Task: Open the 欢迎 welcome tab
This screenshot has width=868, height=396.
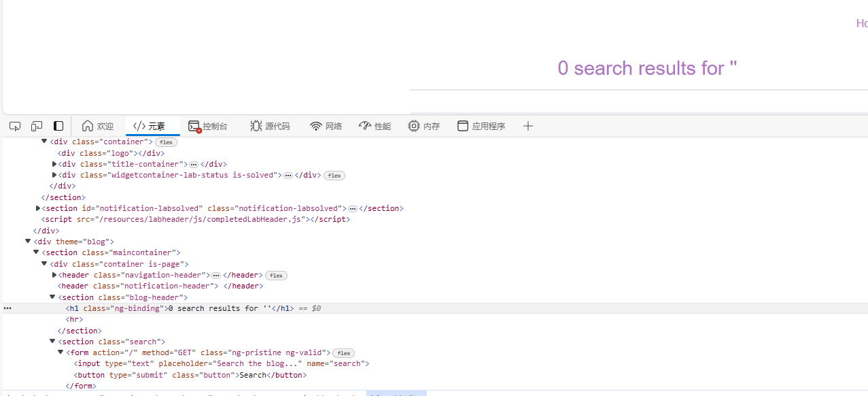Action: [98, 126]
